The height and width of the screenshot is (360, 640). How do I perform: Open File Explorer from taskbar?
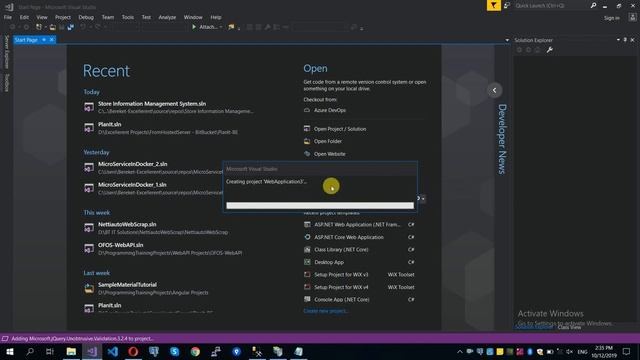tap(71, 351)
